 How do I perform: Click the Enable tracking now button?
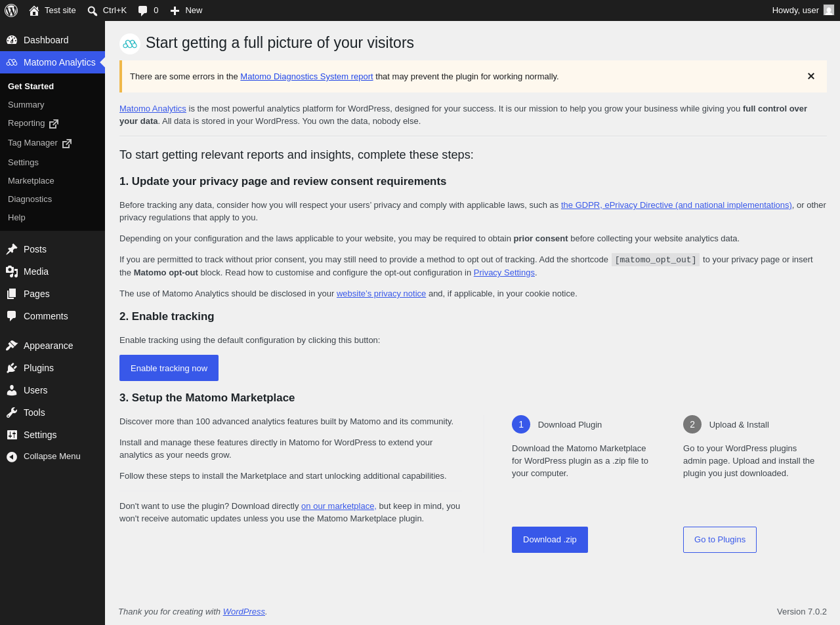[x=169, y=368]
